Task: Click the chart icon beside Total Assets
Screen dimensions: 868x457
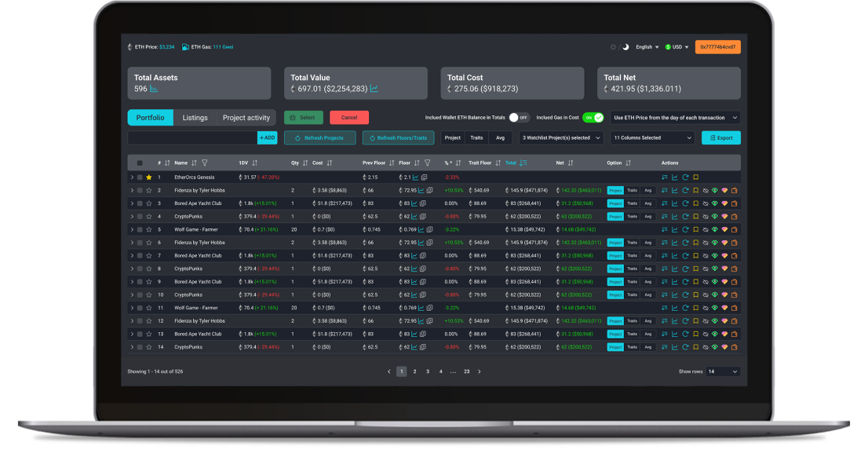Action: 154,90
